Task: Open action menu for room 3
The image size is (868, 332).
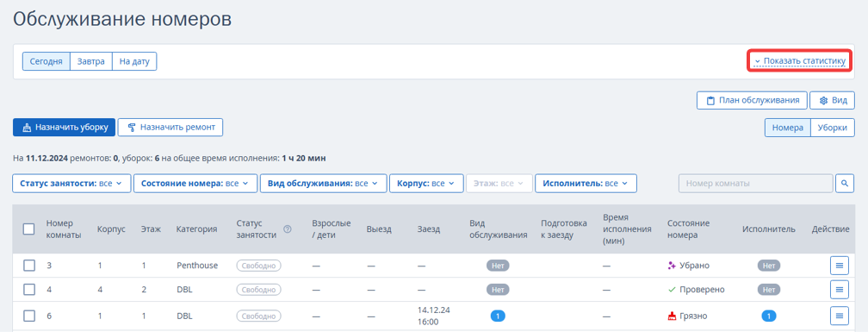Action: coord(839,266)
